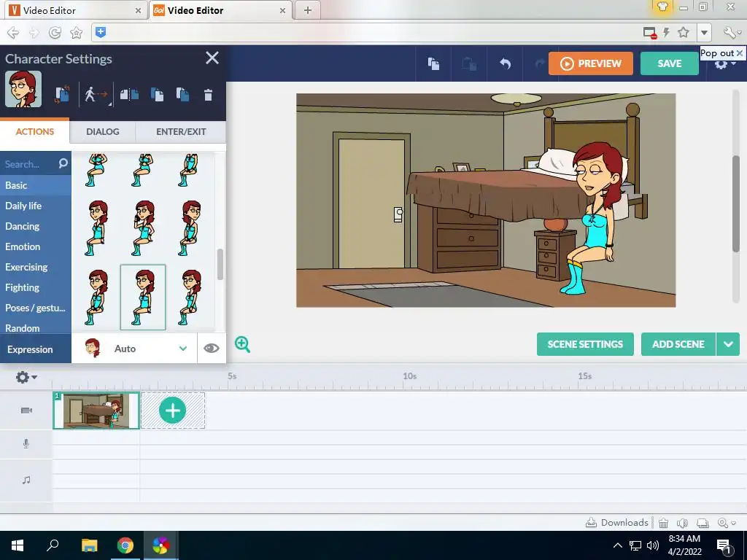Image resolution: width=747 pixels, height=560 pixels.
Task: Click the red-haired character avatar thumbnail
Action: pos(23,89)
